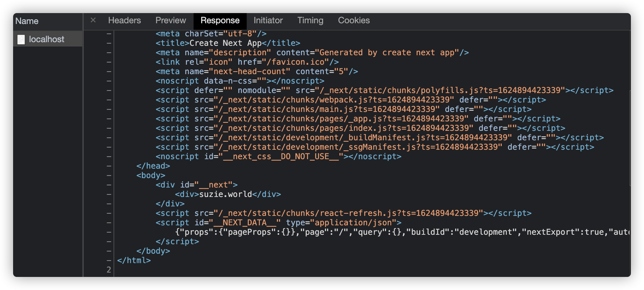The height and width of the screenshot is (290, 644).
Task: Click the _ssgManifest.js script line
Action: coord(375,147)
